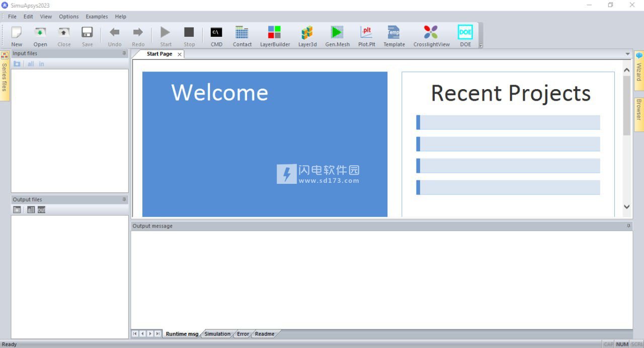This screenshot has width=644, height=348.
Task: Open the document tab list dropdown arrow
Action: pyautogui.click(x=627, y=54)
